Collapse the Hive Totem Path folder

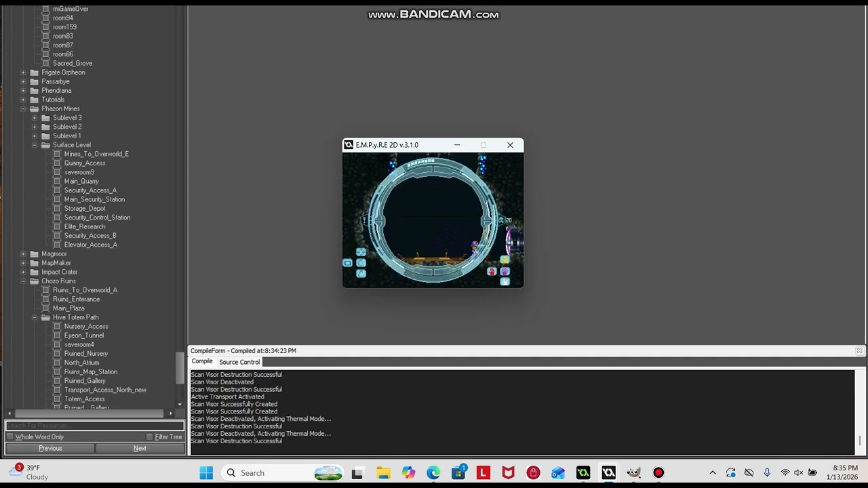[x=35, y=317]
